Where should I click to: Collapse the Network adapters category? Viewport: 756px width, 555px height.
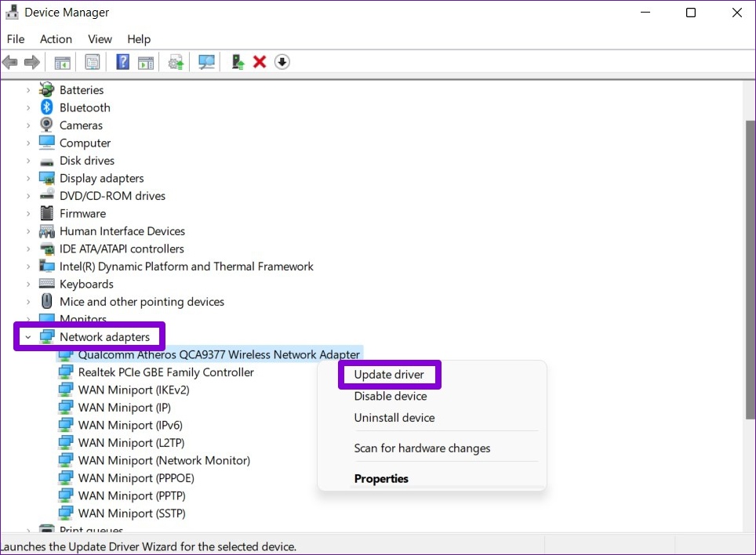[28, 336]
